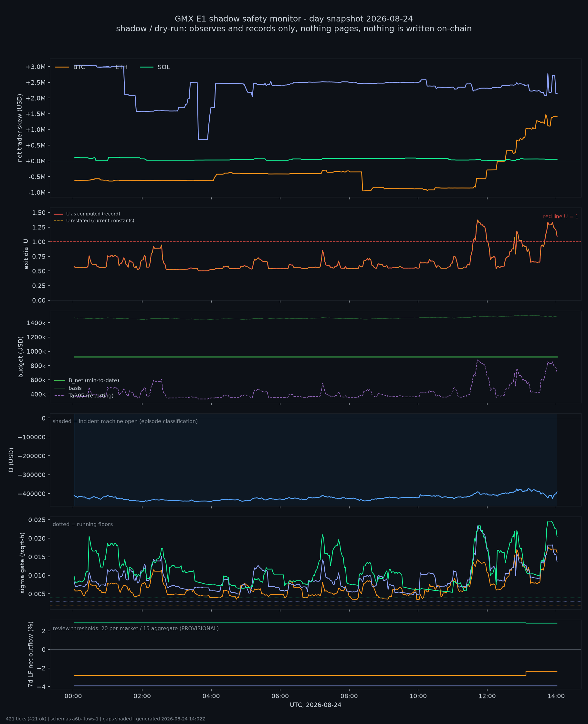Click the green SOL legend line sample
Viewport: 588px width, 724px height.
coord(147,67)
